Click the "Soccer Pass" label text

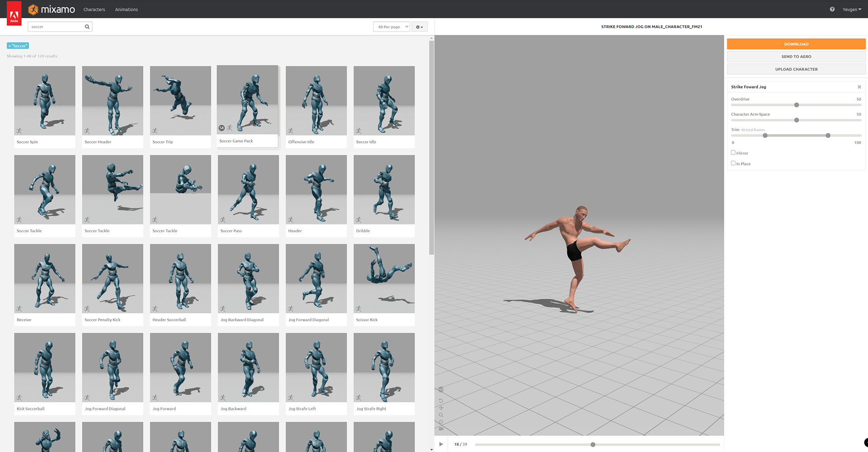[x=231, y=231]
